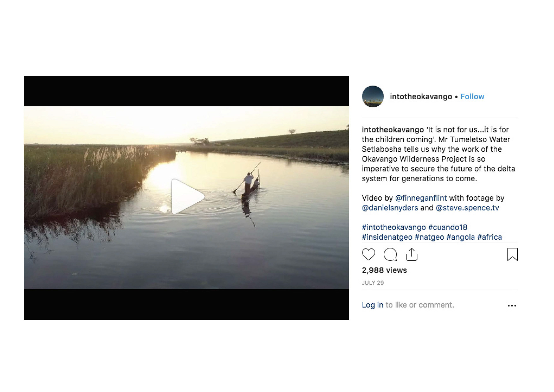Click the July 29 post date
Image resolution: width=554 pixels, height=392 pixels.
373,283
